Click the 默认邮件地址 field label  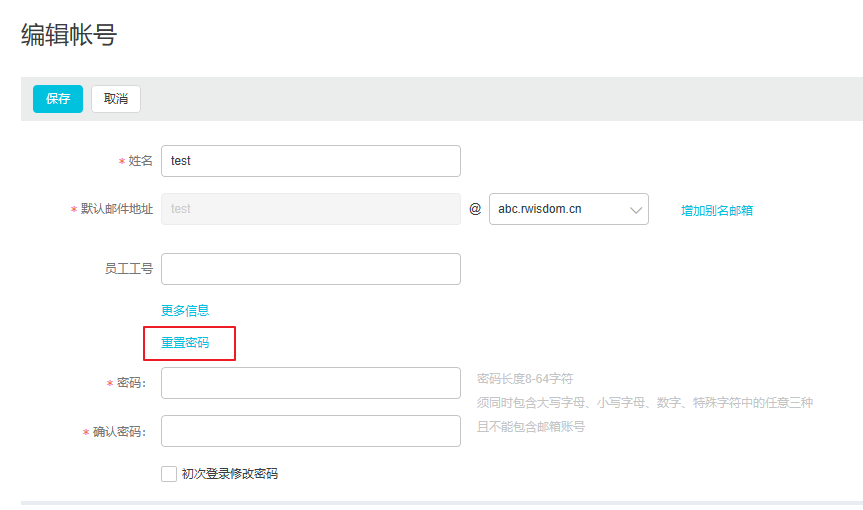pos(116,209)
